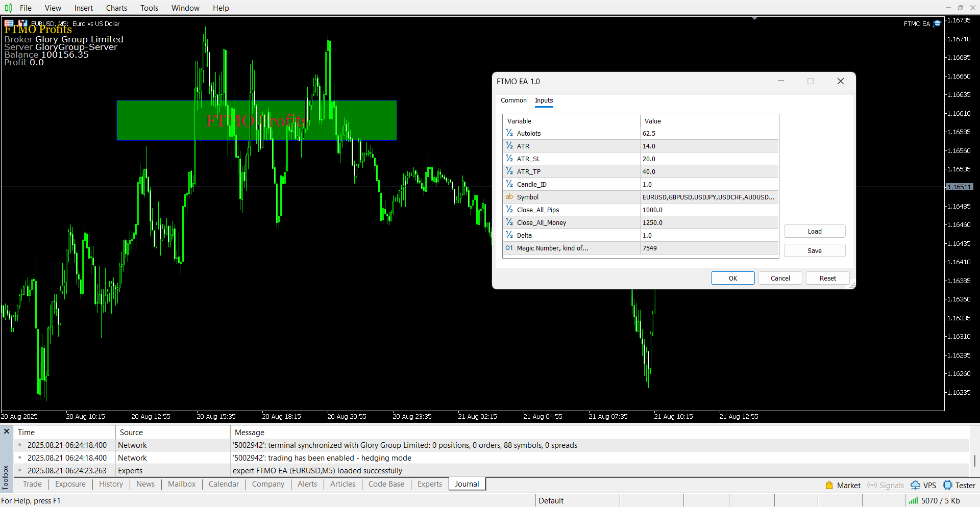
Task: Edit the ATR_TP value 40.0
Action: 709,171
